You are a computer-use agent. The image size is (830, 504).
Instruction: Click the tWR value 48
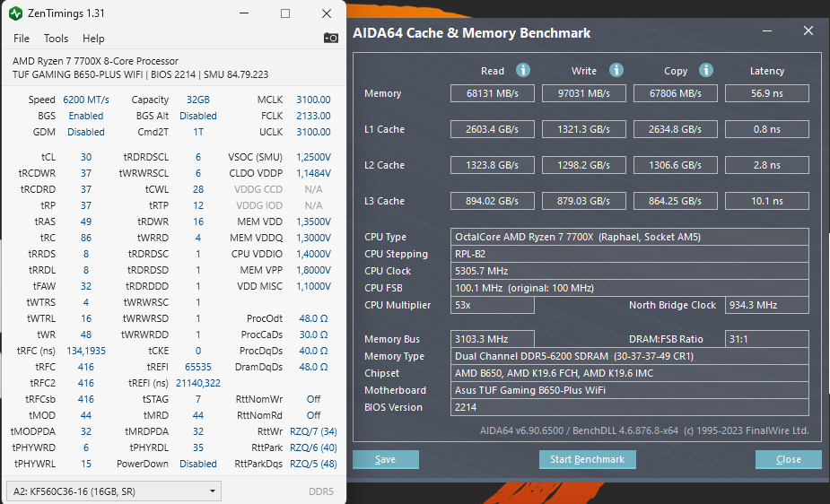(x=86, y=335)
